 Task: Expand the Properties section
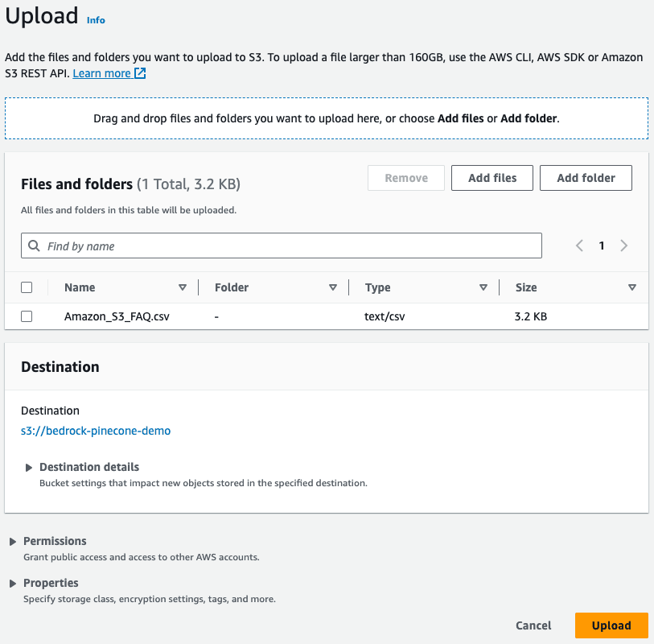(13, 584)
